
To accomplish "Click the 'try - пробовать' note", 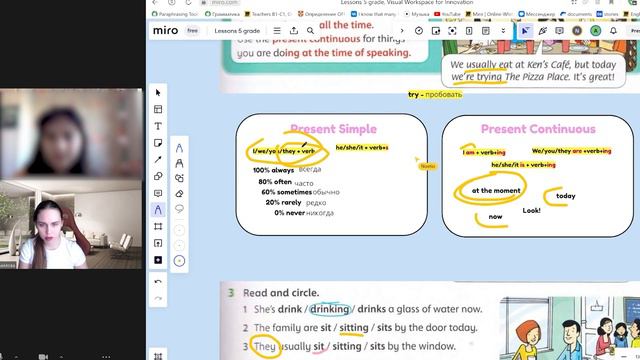I will [x=435, y=94].
